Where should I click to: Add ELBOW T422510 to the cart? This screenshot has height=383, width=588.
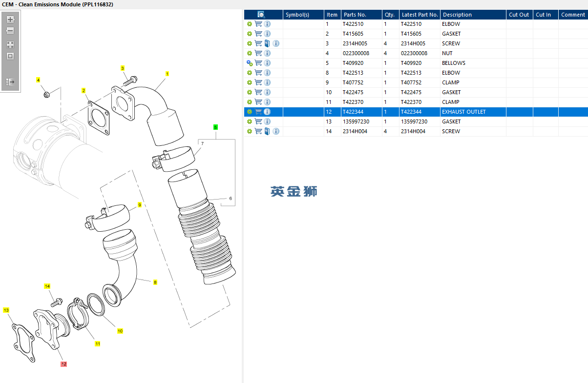[x=258, y=24]
